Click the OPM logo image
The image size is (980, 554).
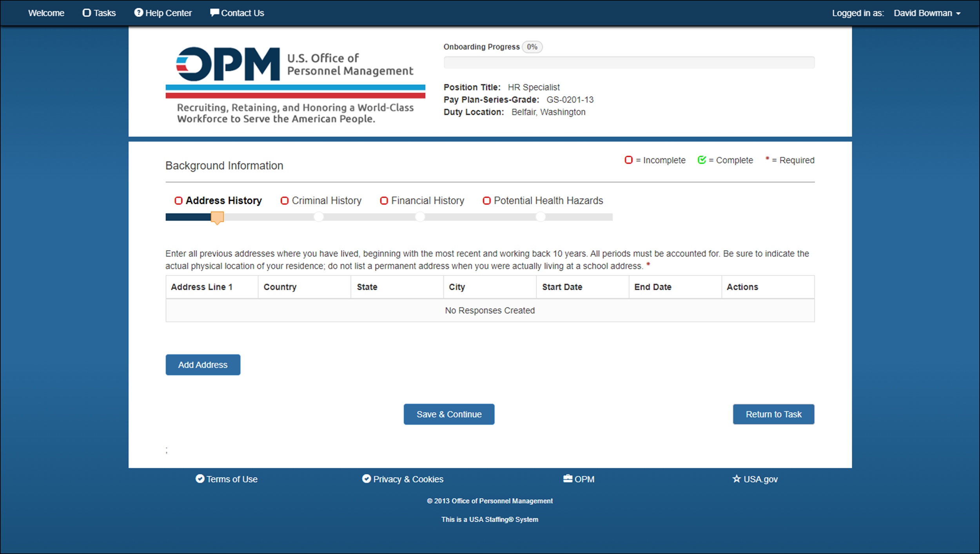click(295, 85)
